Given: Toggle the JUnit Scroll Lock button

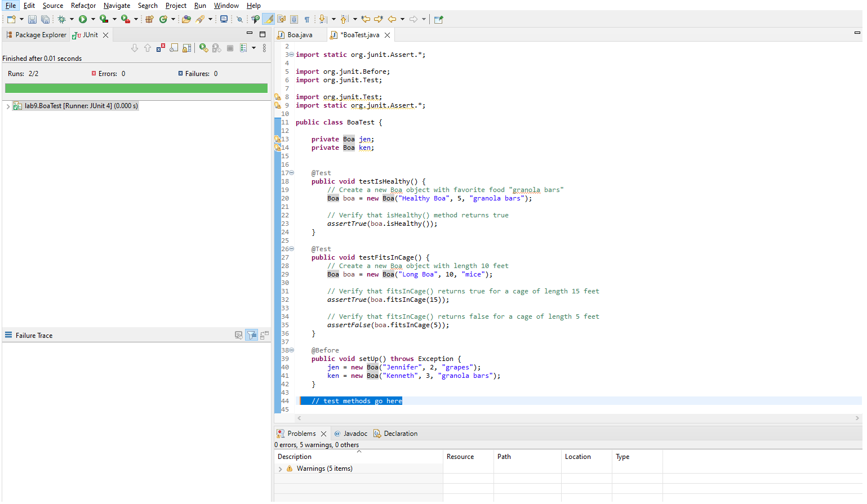Looking at the screenshot, I should click(186, 48).
